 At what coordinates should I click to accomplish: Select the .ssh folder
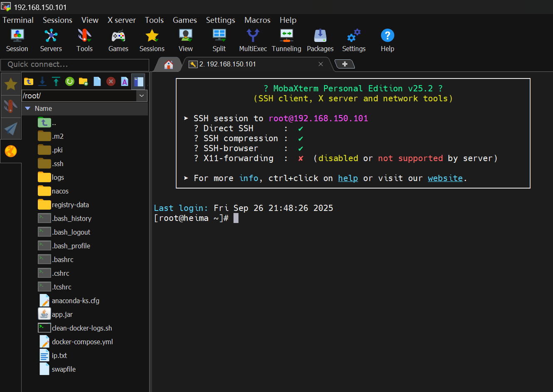point(51,164)
